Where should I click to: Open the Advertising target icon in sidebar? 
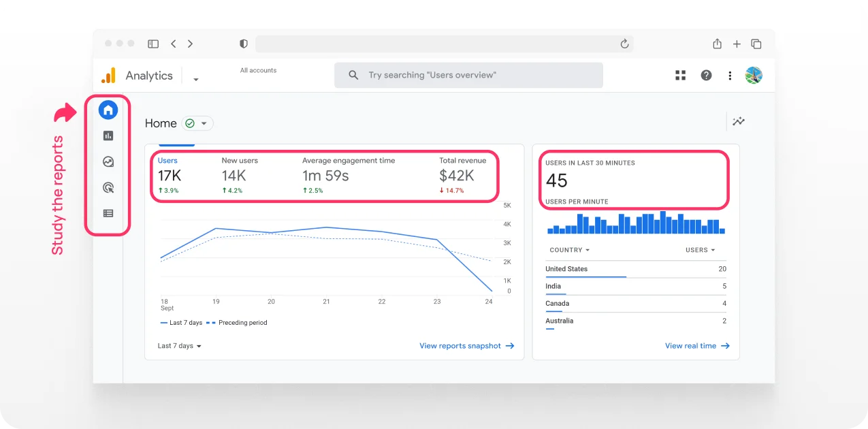tap(108, 187)
